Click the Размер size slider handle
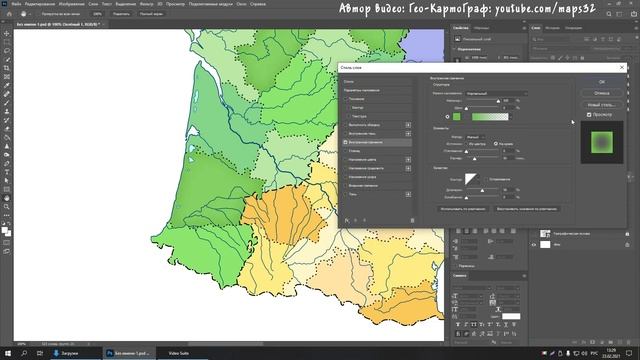640x360 pixels. [474, 158]
